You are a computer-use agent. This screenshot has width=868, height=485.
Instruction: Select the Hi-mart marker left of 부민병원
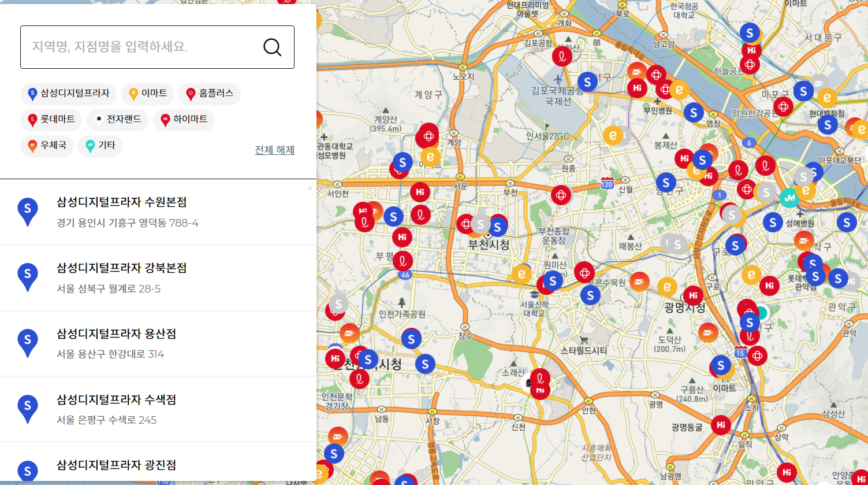(x=637, y=88)
